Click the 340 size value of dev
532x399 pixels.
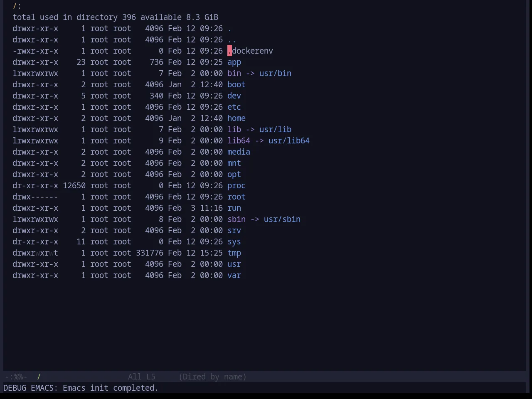pyautogui.click(x=156, y=96)
